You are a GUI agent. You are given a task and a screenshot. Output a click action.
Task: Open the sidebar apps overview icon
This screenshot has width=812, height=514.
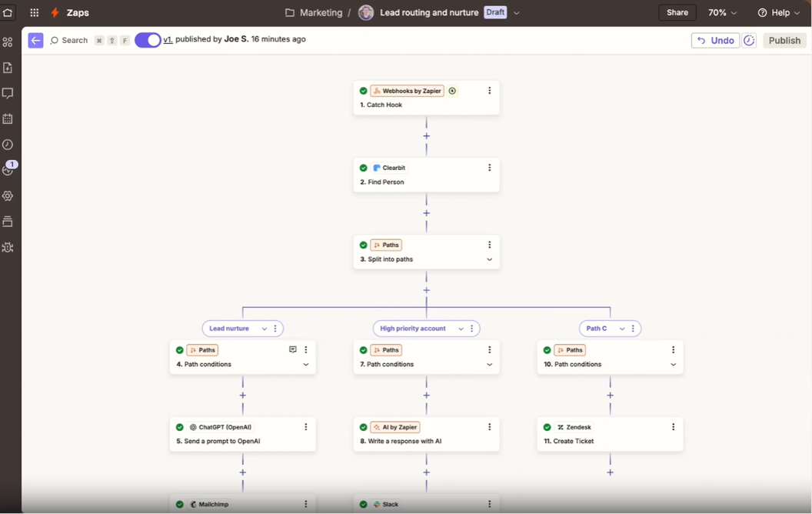tap(8, 42)
